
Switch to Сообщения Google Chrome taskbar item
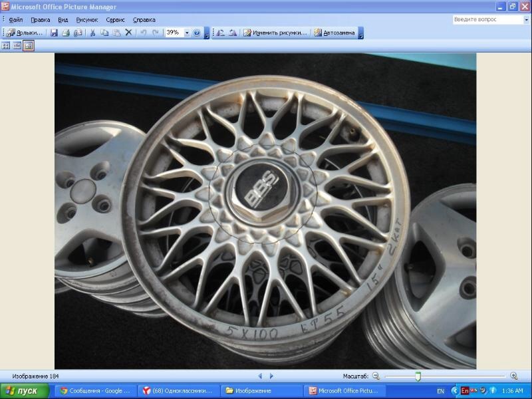(96, 391)
